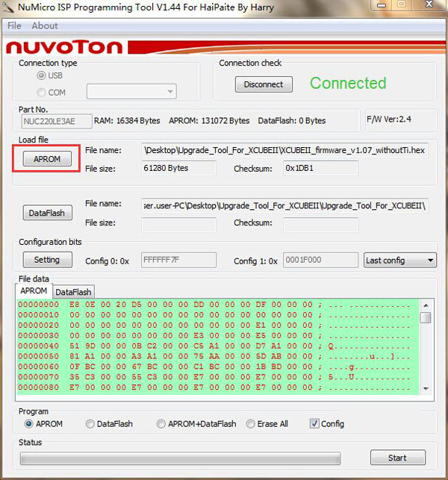Click the hex view scrollbar thumb

click(x=426, y=317)
